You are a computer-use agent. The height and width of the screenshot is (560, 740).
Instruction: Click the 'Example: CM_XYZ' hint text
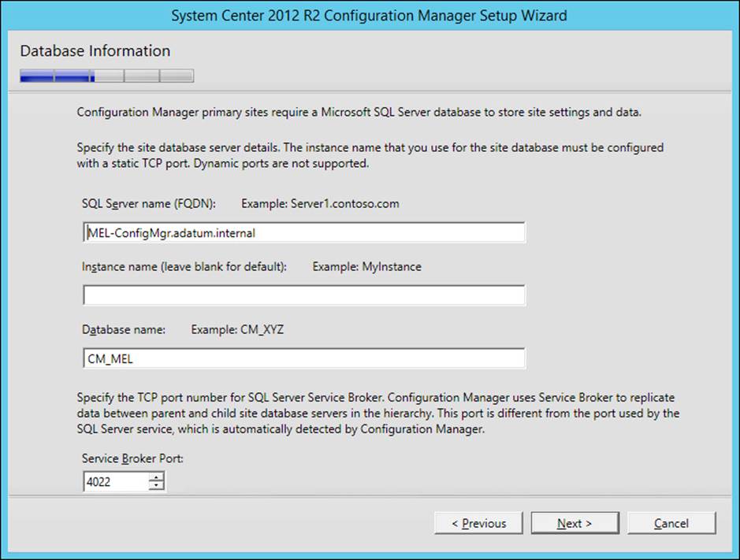[x=237, y=329]
